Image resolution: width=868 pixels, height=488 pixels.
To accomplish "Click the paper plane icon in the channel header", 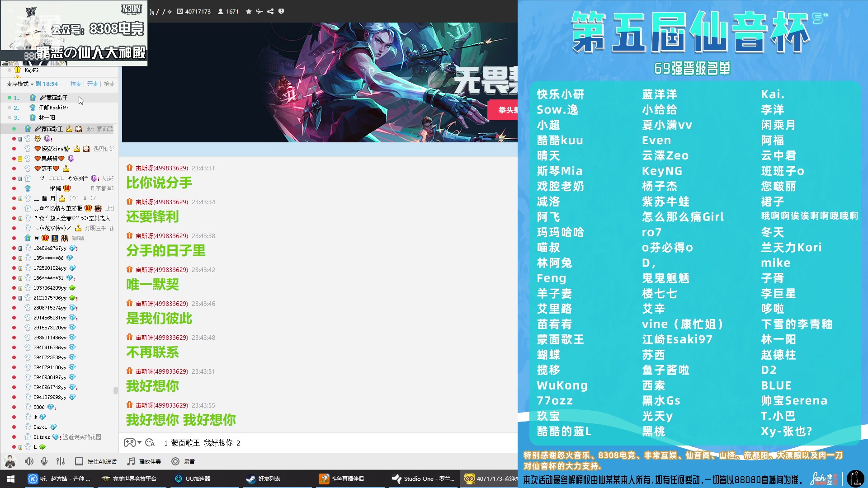I will pos(259,12).
